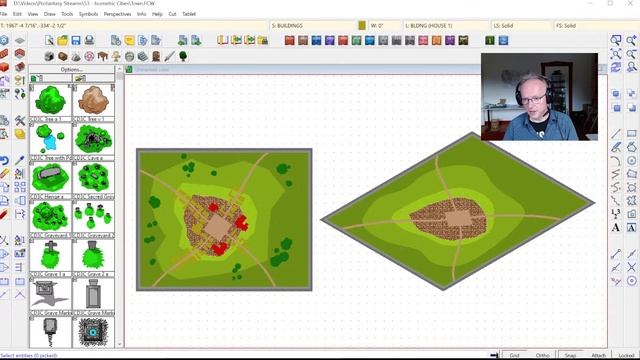Select the cave symbol thumbnail
The image size is (640, 360).
click(x=93, y=139)
